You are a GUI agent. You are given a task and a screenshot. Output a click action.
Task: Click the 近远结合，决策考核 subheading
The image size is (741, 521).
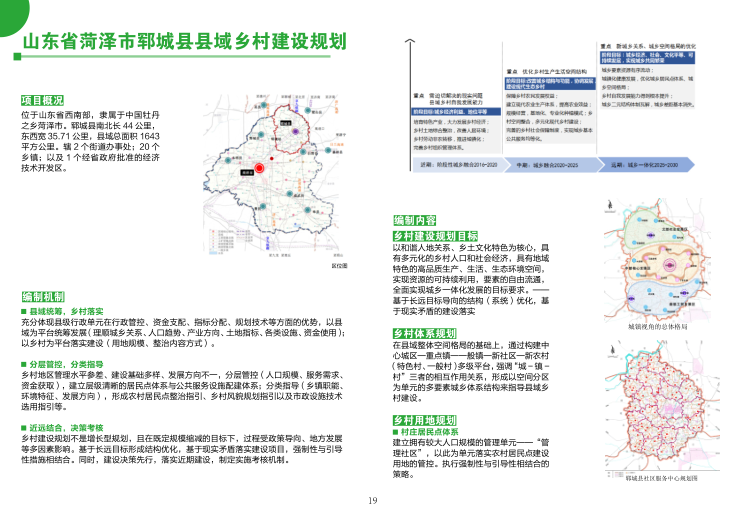pyautogui.click(x=66, y=428)
